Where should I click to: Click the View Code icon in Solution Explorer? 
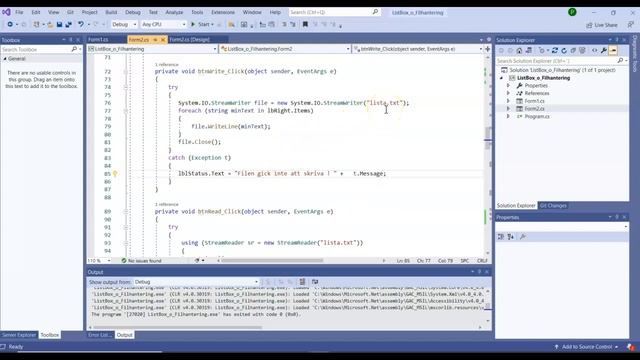(x=594, y=50)
